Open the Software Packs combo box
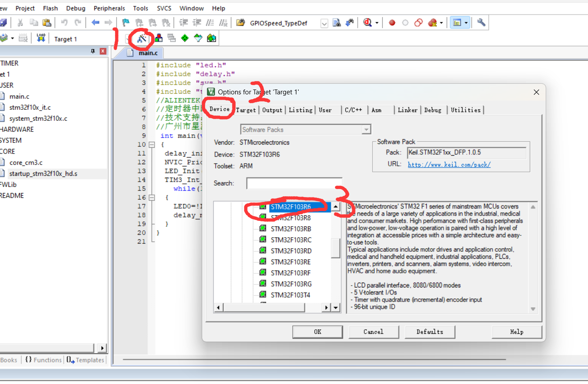 point(306,130)
